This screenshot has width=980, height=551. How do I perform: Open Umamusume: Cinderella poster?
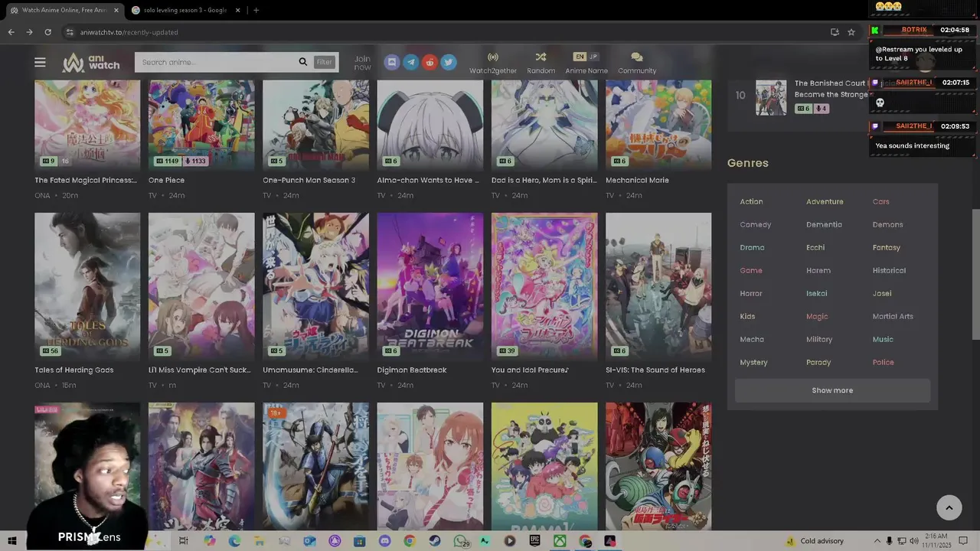pos(315,286)
